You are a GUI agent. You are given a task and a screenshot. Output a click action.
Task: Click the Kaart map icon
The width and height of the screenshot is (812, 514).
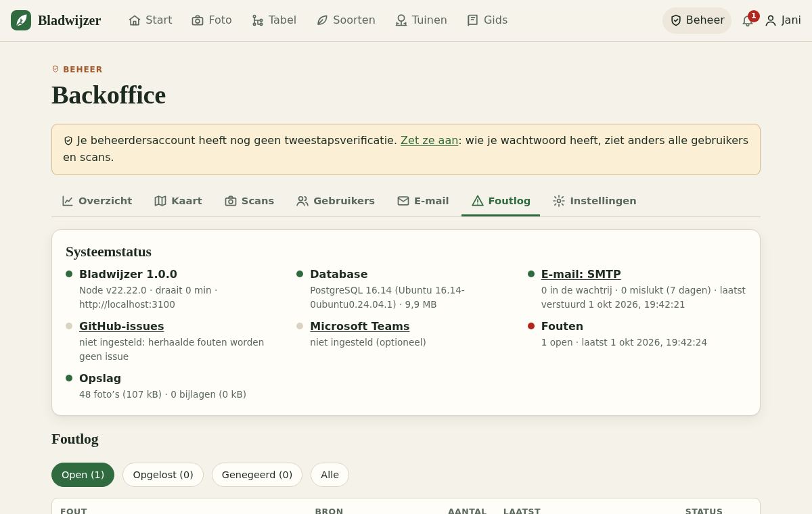click(160, 201)
